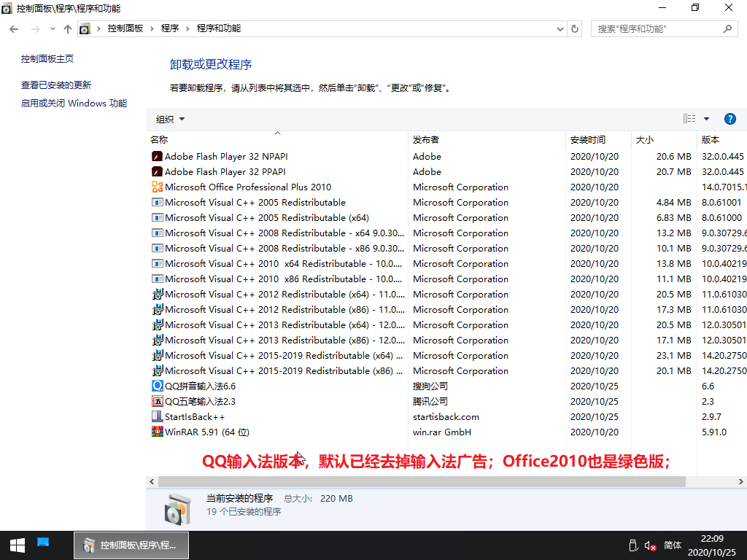The width and height of the screenshot is (747, 560).
Task: Expand the view options dropdown arrow
Action: pos(706,119)
